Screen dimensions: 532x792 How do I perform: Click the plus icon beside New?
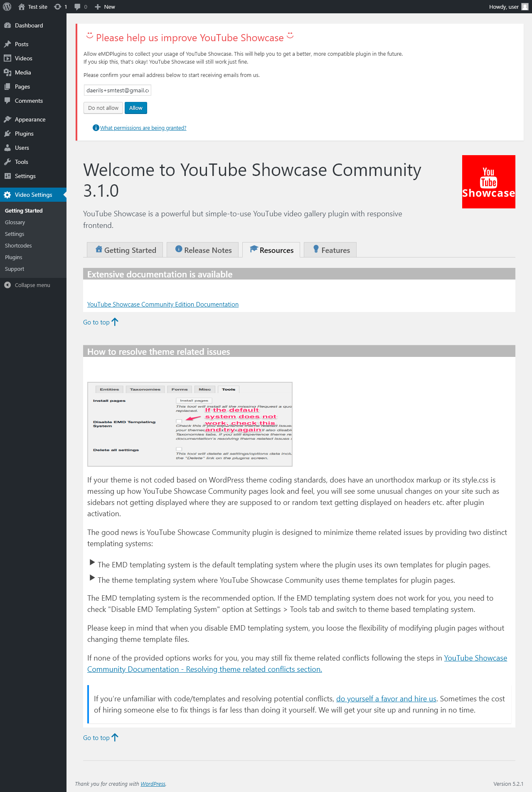pyautogui.click(x=98, y=7)
